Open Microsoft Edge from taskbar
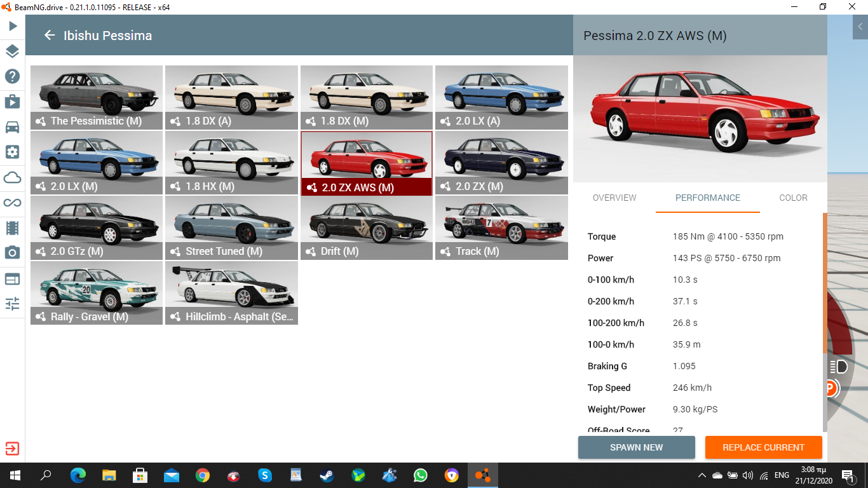This screenshot has width=868, height=488. (78, 475)
